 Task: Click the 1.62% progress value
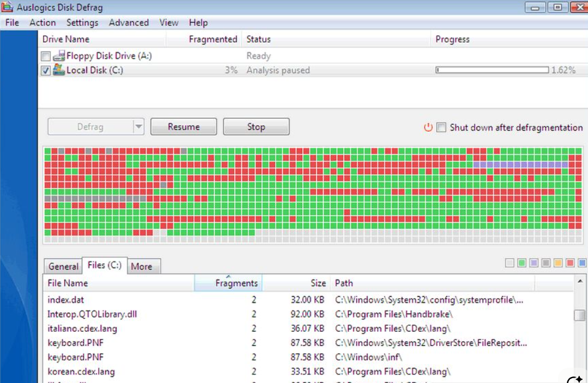563,70
